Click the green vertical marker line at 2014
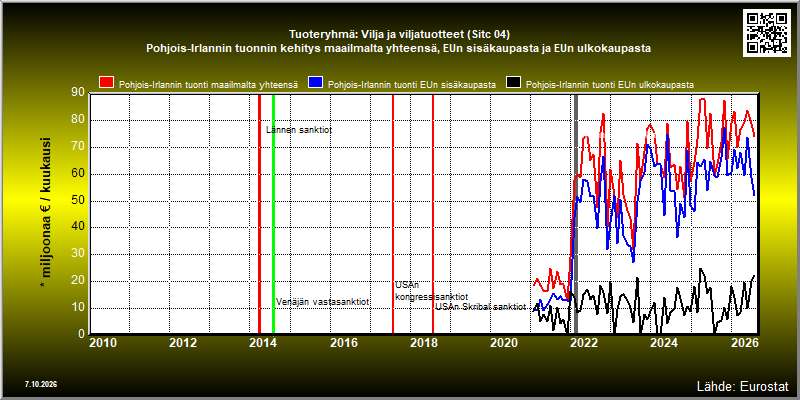This screenshot has width=800, height=400. click(273, 214)
